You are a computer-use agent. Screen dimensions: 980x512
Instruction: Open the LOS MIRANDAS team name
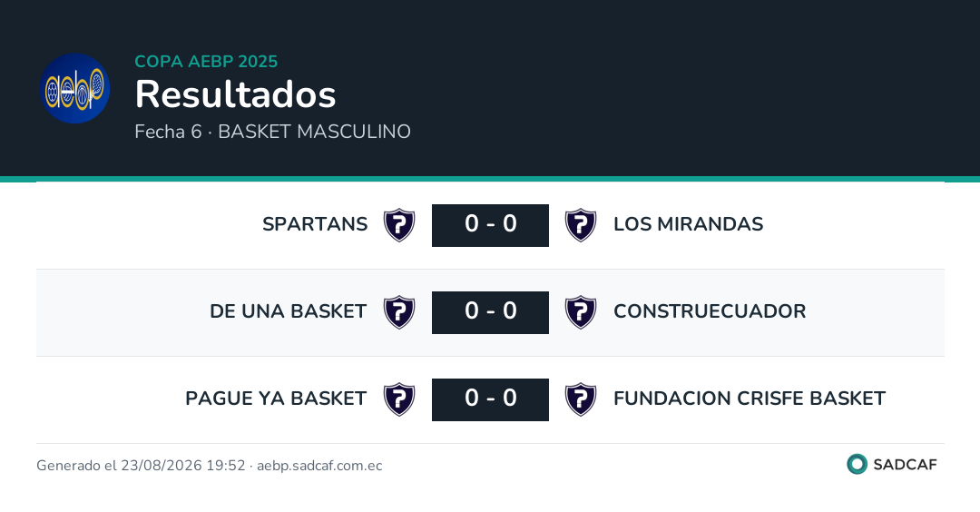coord(688,224)
